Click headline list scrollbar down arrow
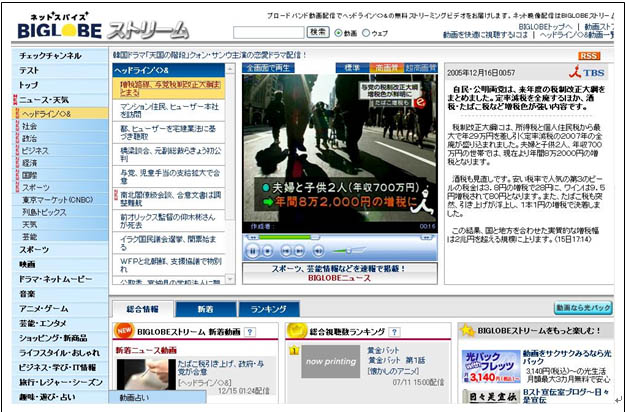 point(230,279)
